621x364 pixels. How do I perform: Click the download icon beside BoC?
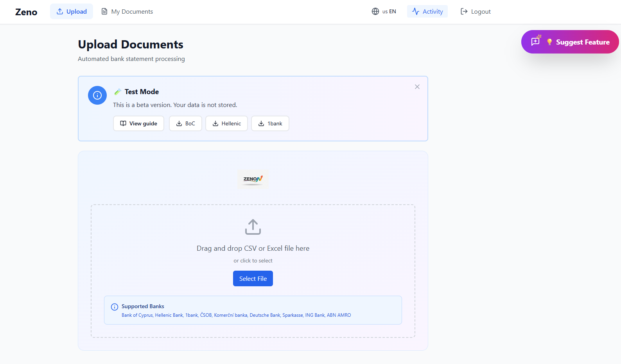click(x=179, y=123)
